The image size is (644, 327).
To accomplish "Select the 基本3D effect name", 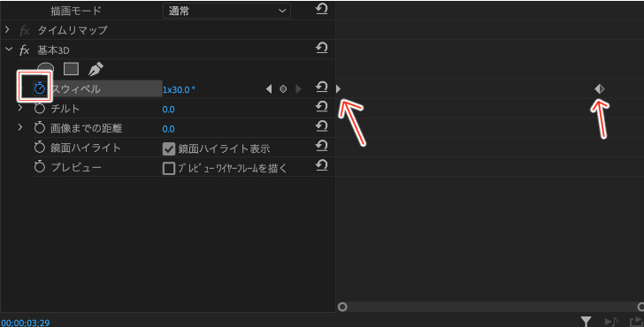I will tap(53, 50).
